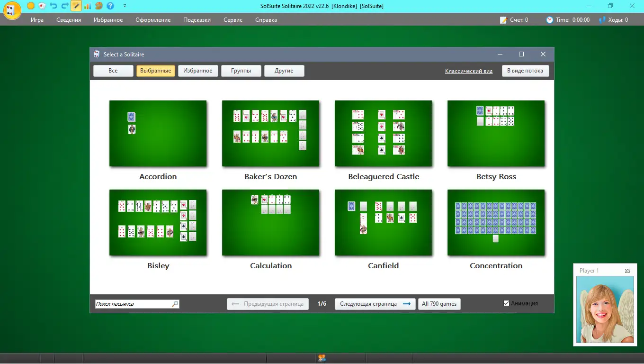Click the footsteps icon beside Ходы
The height and width of the screenshot is (364, 644).
[x=602, y=20]
